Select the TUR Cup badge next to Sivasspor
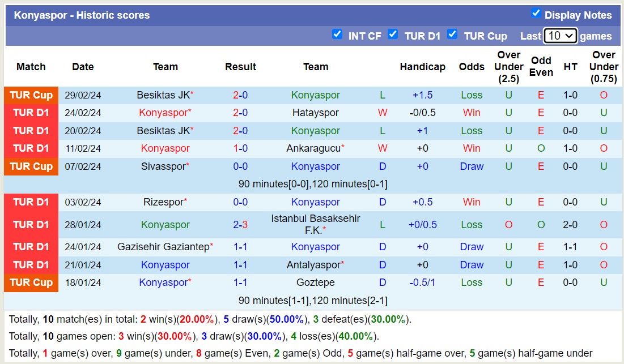 pos(31,166)
